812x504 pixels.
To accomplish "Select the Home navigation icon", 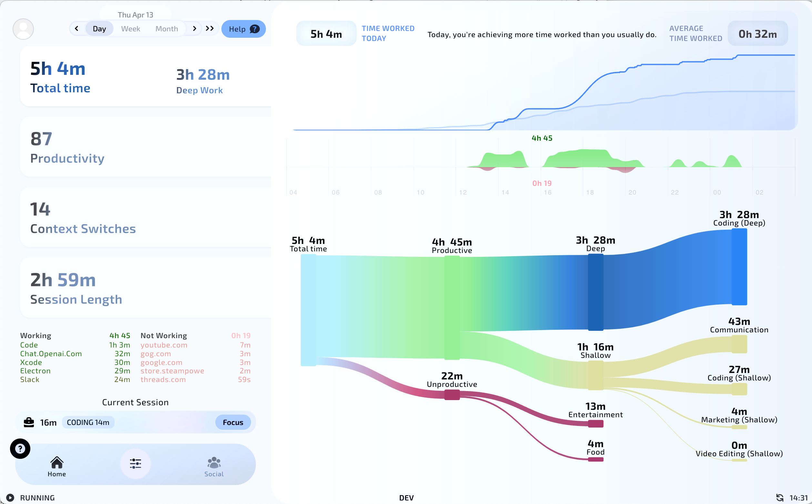I will point(56,462).
